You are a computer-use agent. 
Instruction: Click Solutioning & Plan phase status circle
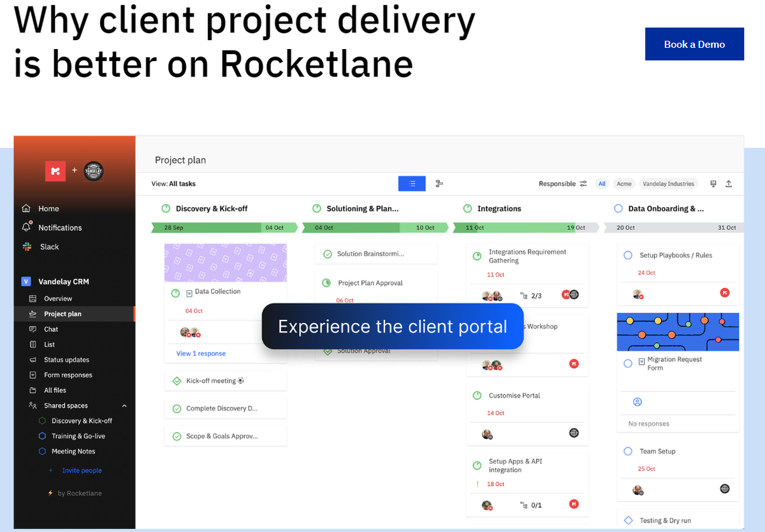pos(317,208)
